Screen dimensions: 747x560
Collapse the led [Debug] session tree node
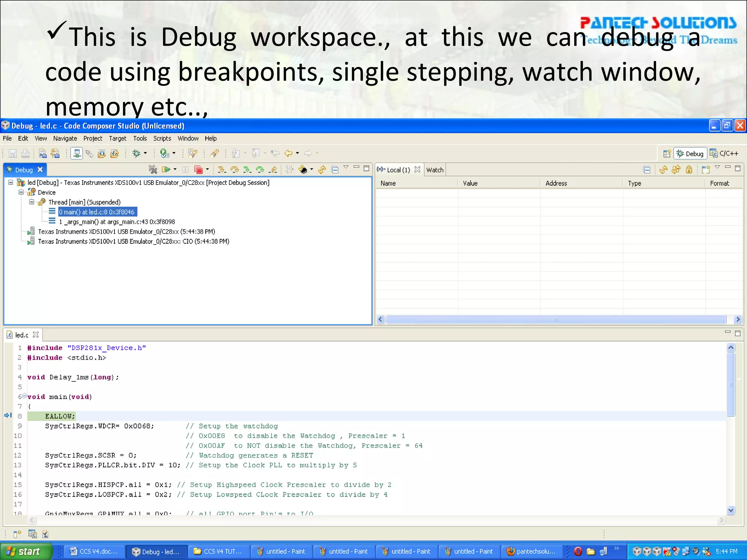pos(11,182)
